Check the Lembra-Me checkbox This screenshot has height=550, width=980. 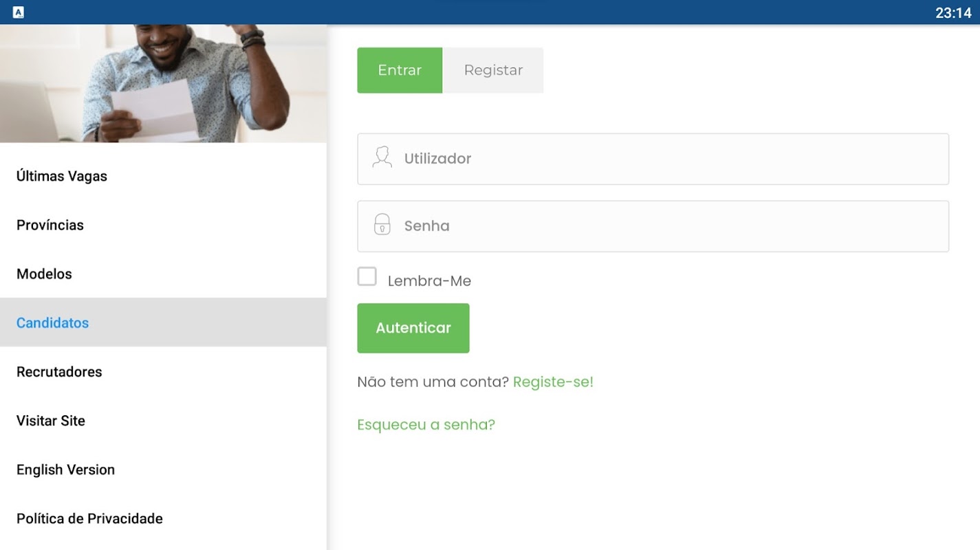pos(367,276)
